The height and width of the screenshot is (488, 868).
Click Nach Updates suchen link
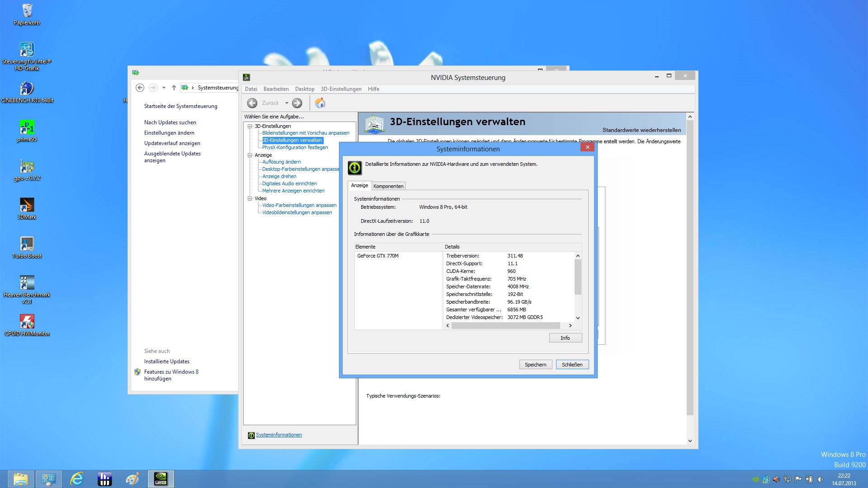(x=170, y=122)
